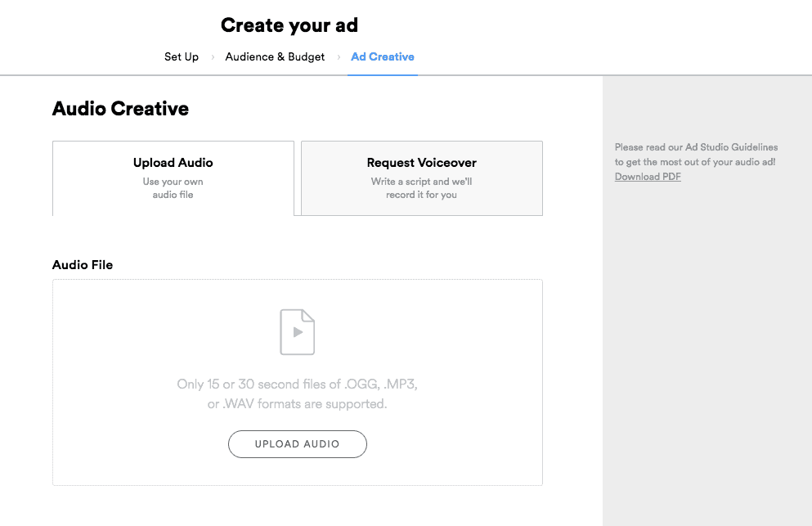
Task: Click the Request Voiceover card description text
Action: point(421,188)
